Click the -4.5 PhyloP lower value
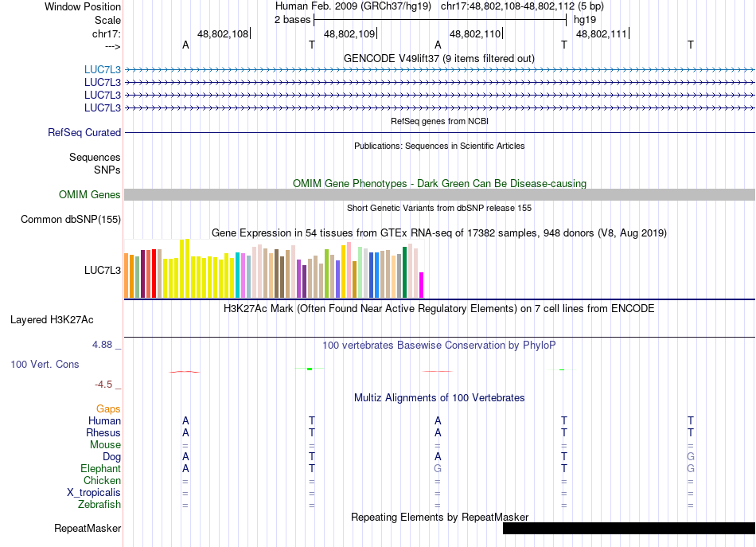Screen dimensions: 756x547 [x=103, y=385]
